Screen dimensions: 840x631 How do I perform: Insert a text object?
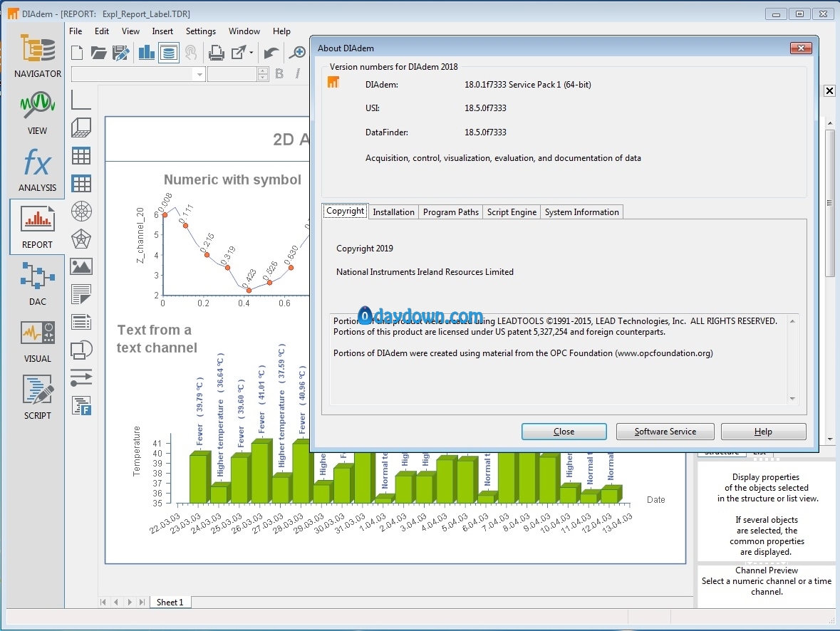click(81, 294)
